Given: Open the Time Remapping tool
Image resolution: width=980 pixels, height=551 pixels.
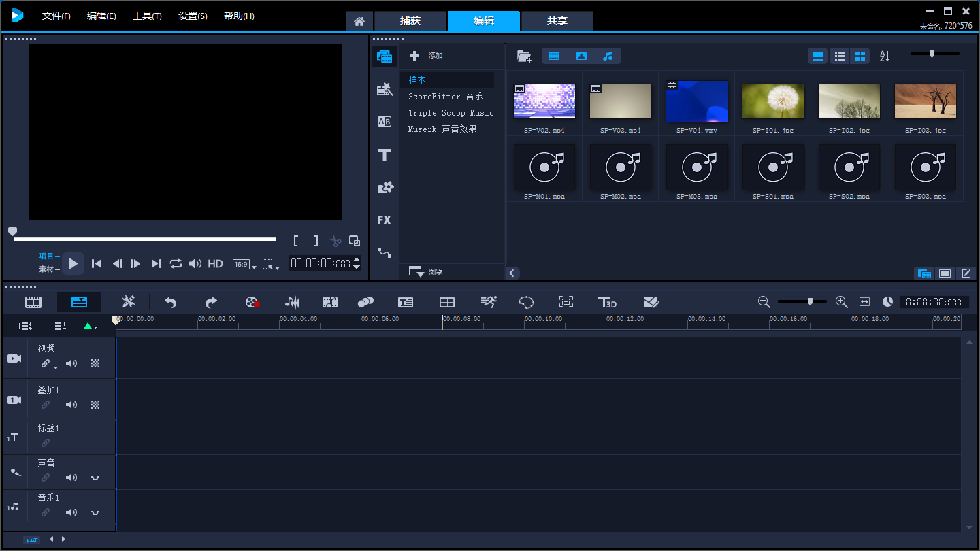Looking at the screenshot, I should tap(489, 302).
